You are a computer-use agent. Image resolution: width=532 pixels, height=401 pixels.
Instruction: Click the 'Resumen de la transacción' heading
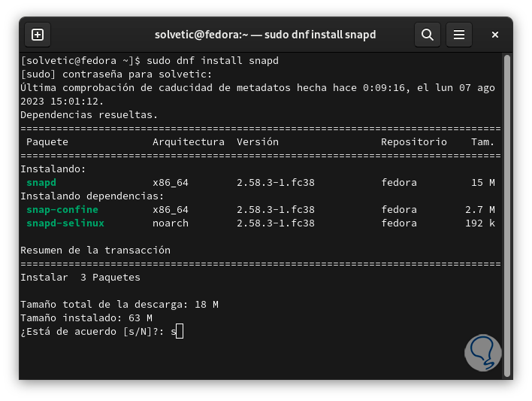pyautogui.click(x=95, y=251)
